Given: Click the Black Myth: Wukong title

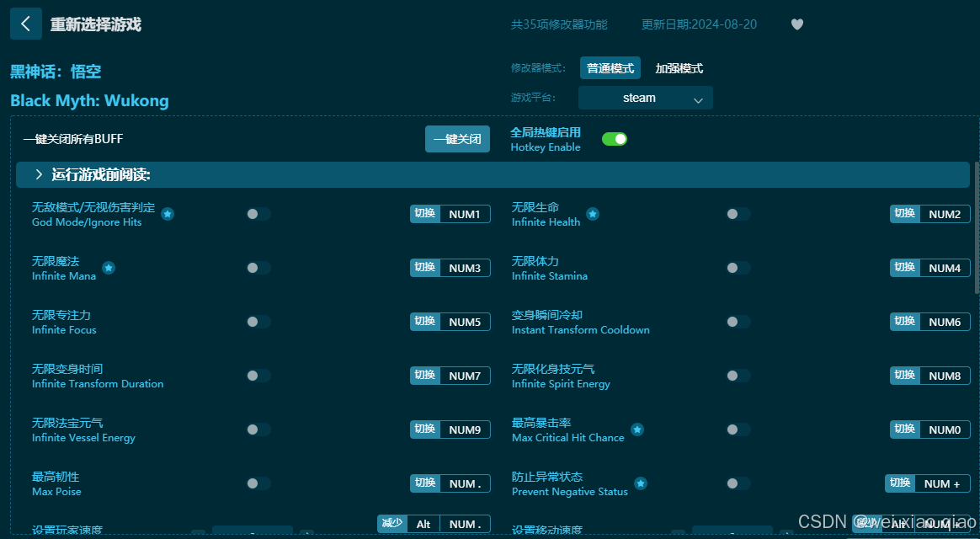Looking at the screenshot, I should pos(89,101).
